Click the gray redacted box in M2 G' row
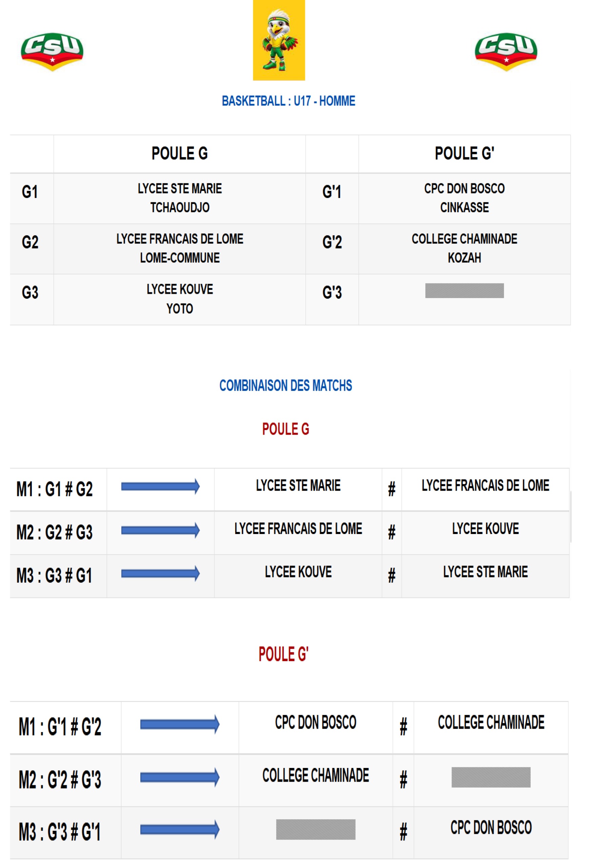591x868 pixels. click(491, 777)
